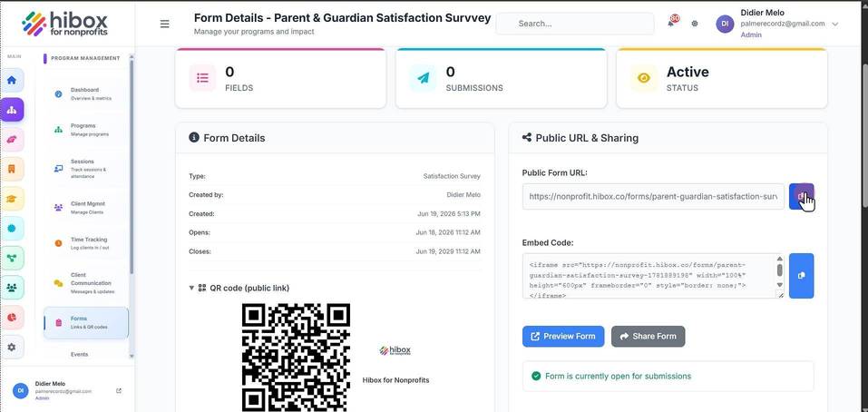Viewport: 868px width, 412px height.
Task: Click the Hibox for nonprofits logo
Action: point(64,24)
